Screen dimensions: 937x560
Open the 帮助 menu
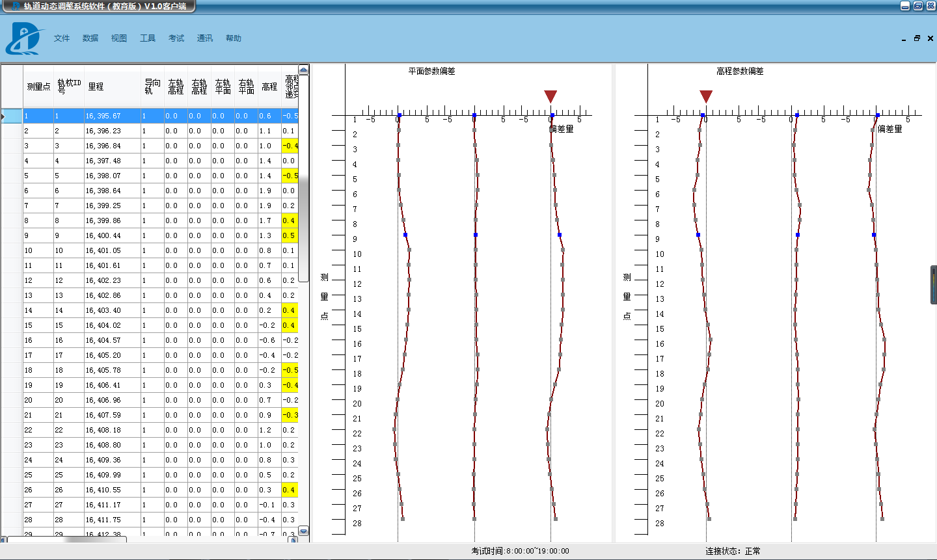234,38
